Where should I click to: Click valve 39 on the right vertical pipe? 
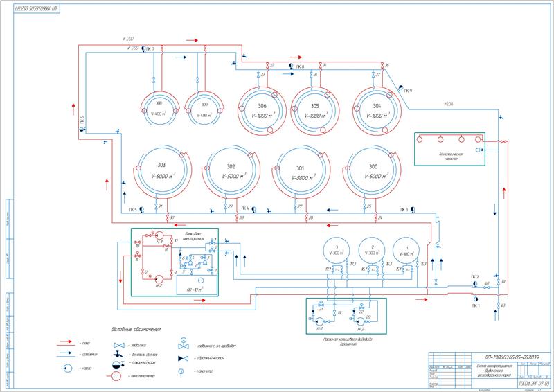coord(498,282)
